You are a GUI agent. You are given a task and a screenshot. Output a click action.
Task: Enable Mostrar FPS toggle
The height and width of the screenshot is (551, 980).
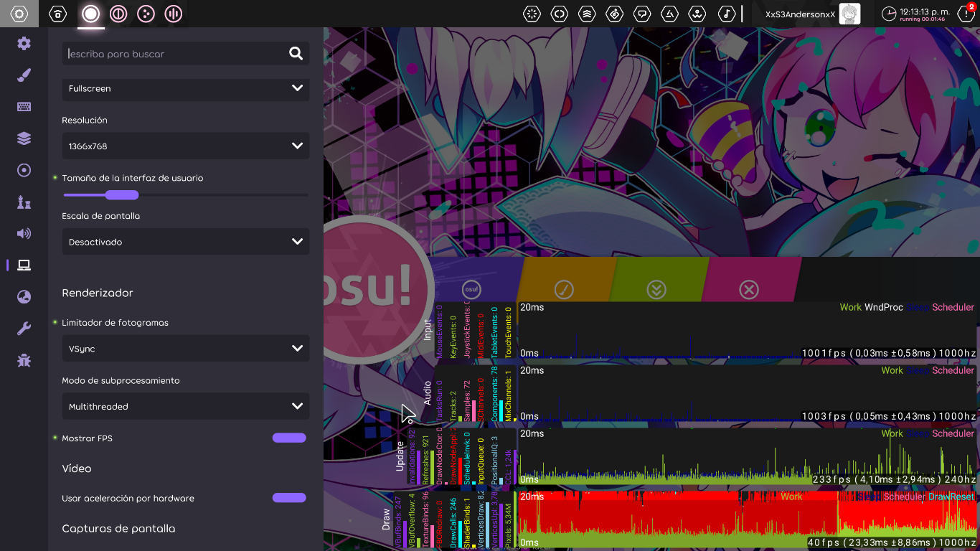click(289, 438)
